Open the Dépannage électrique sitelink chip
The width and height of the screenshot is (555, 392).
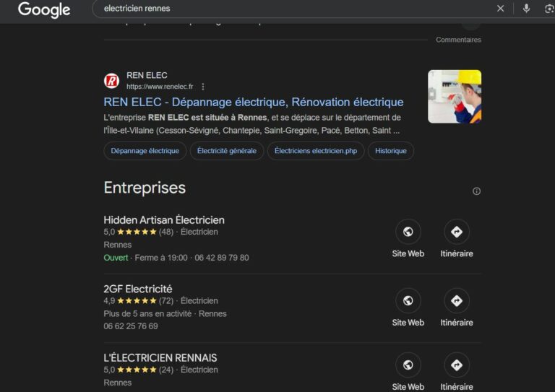145,151
